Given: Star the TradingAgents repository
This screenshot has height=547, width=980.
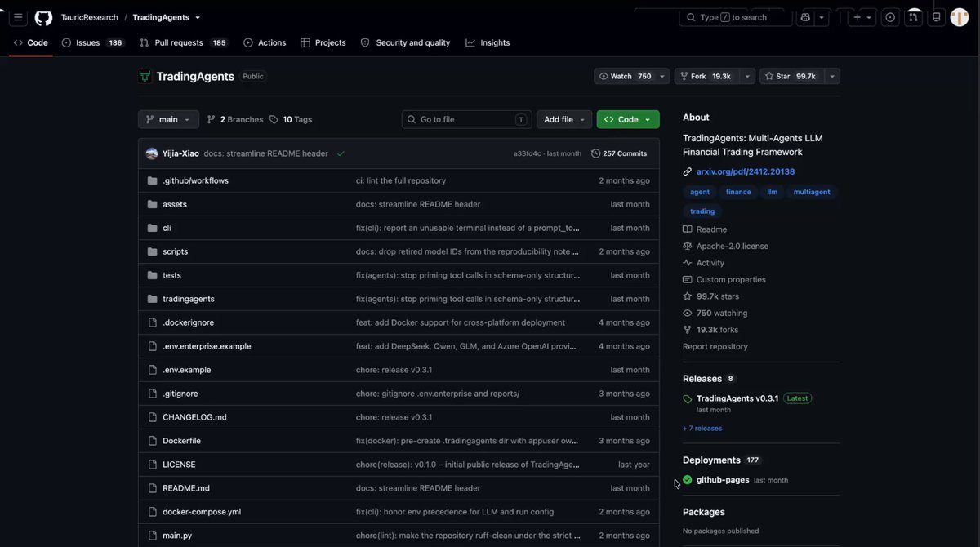Looking at the screenshot, I should (x=791, y=76).
